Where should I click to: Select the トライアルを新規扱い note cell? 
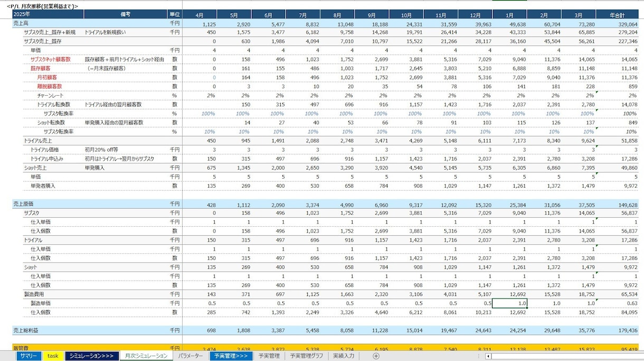pos(106,32)
